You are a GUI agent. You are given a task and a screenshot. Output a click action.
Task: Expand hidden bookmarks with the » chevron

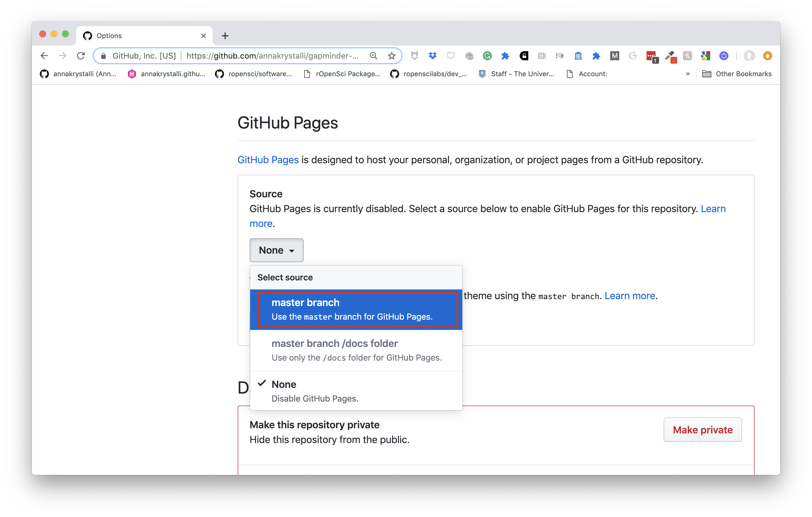[687, 74]
